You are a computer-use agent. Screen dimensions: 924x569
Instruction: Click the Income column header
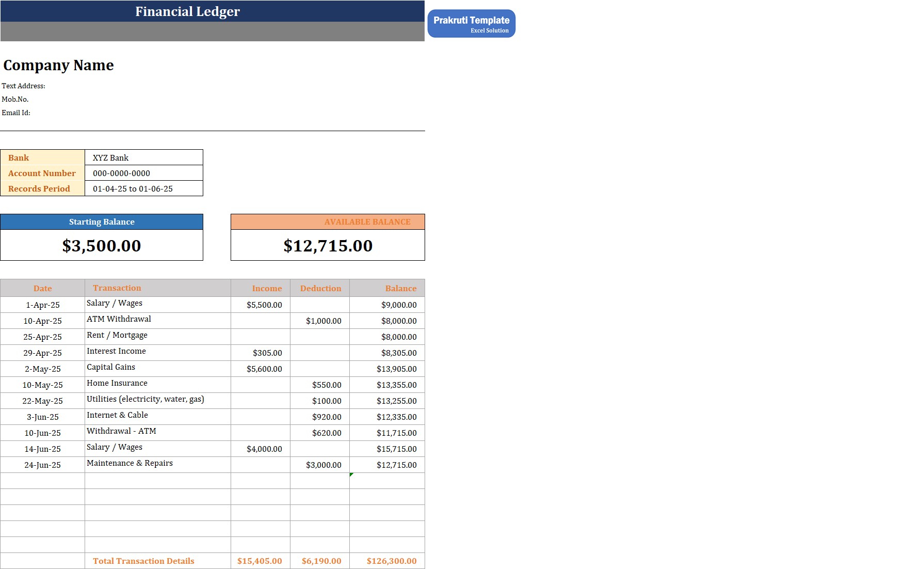(261, 288)
